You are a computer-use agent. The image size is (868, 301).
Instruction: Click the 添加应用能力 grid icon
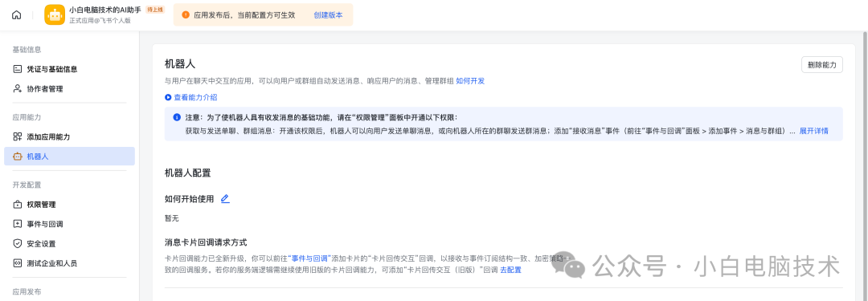[x=17, y=136]
